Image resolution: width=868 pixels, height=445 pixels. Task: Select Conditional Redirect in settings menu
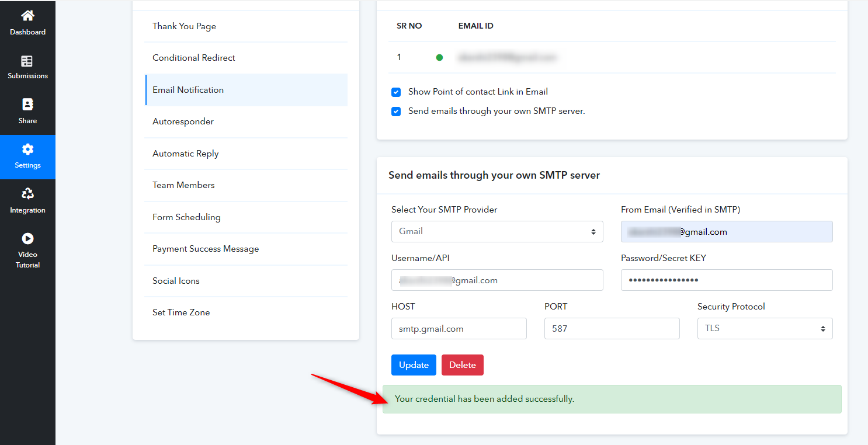click(246, 58)
